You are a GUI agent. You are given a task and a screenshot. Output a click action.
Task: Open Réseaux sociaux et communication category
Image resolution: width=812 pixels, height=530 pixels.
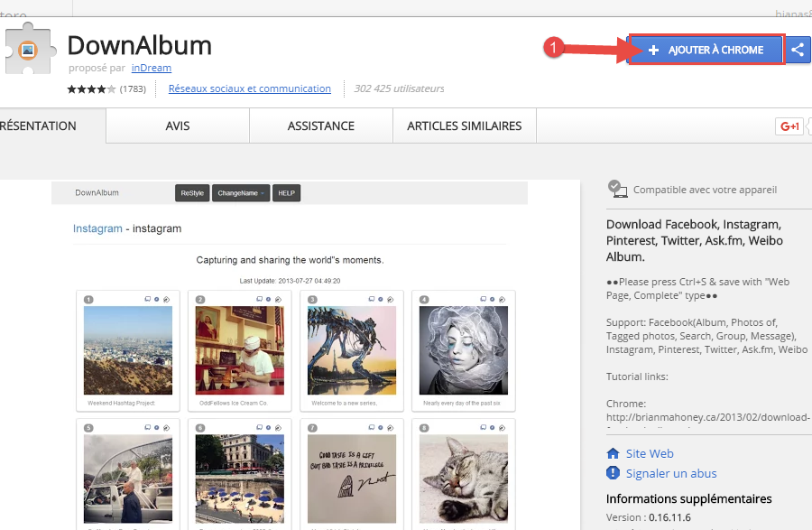pos(250,88)
